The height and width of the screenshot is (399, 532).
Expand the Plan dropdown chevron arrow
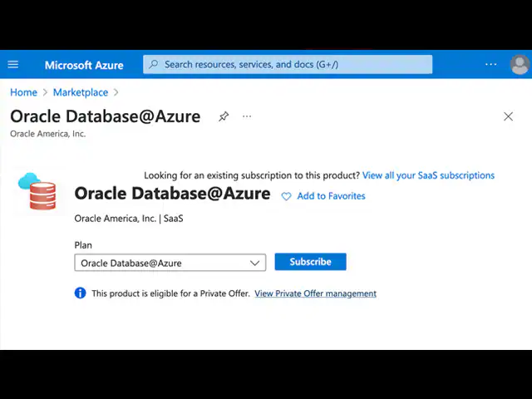pyautogui.click(x=255, y=263)
